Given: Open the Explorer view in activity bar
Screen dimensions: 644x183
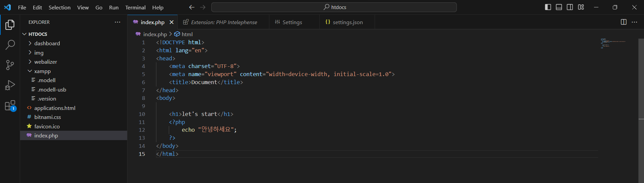Looking at the screenshot, I should 10,25.
